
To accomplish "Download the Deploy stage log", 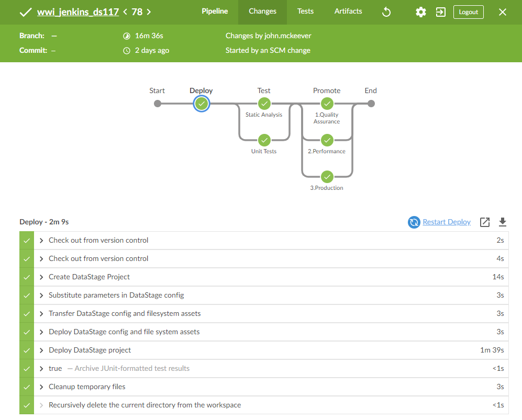I will (502, 222).
